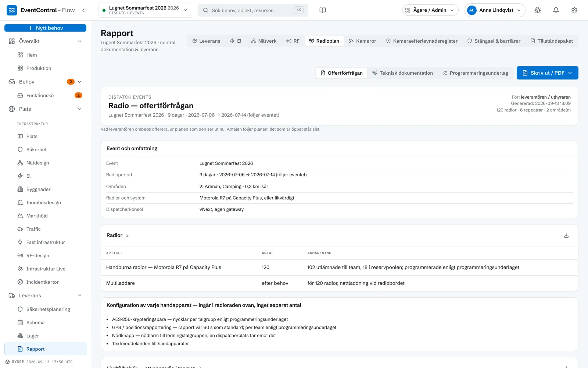Open the Tillståndspaket tab
Image resolution: width=588 pixels, height=368 pixels.
pyautogui.click(x=552, y=41)
